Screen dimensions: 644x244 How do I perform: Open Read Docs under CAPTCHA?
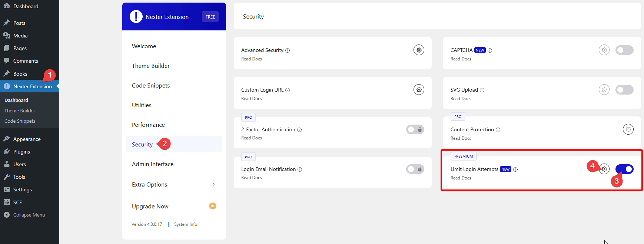click(461, 59)
